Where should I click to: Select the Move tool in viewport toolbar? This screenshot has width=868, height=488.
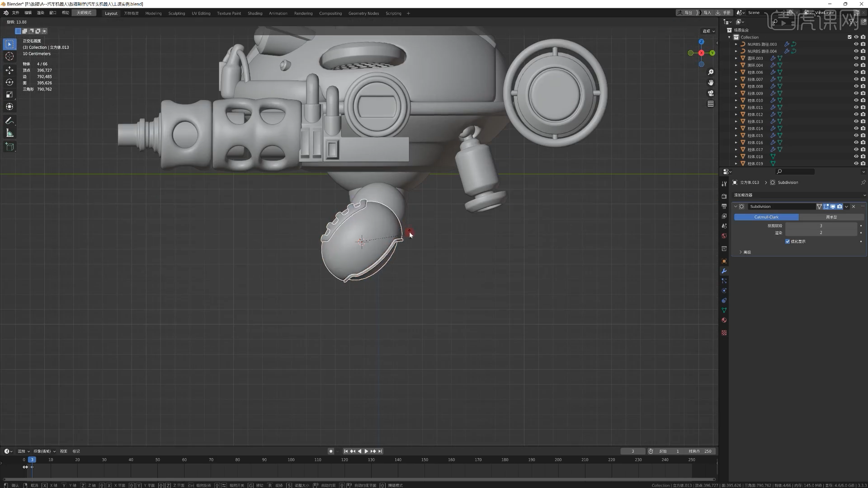tap(9, 70)
